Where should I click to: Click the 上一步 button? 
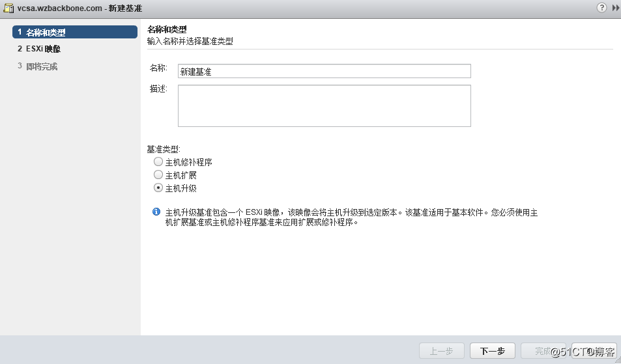[x=442, y=350]
